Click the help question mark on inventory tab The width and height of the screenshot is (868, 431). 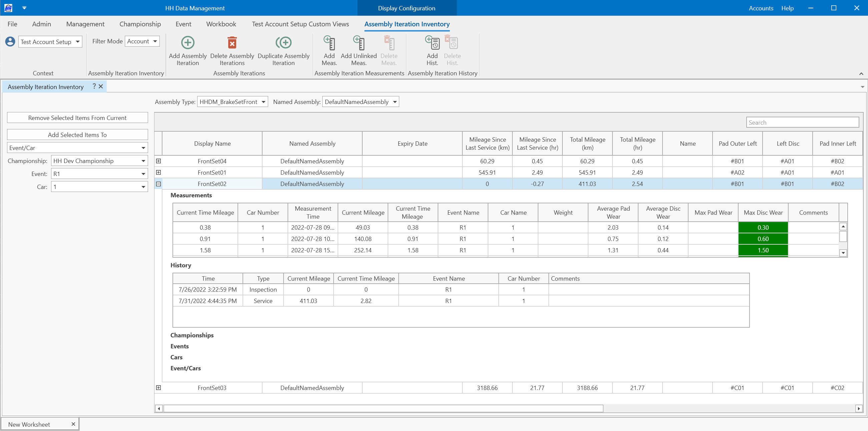pyautogui.click(x=94, y=87)
